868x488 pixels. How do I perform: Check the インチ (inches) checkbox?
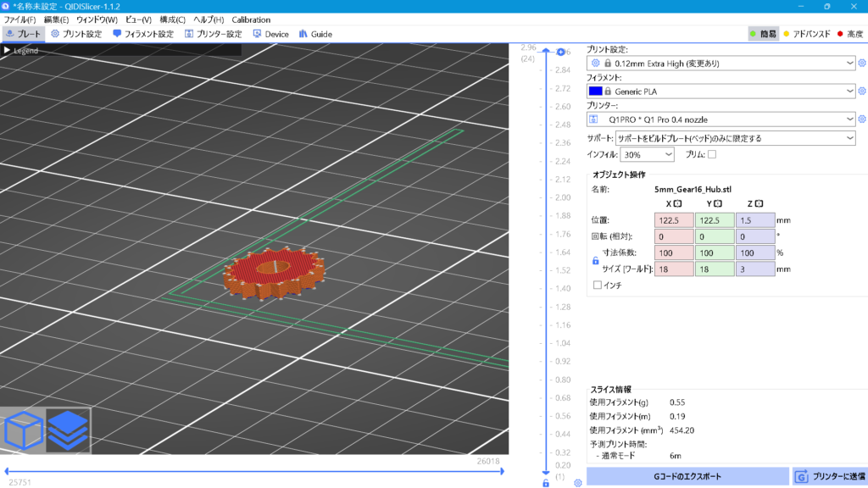(x=598, y=286)
